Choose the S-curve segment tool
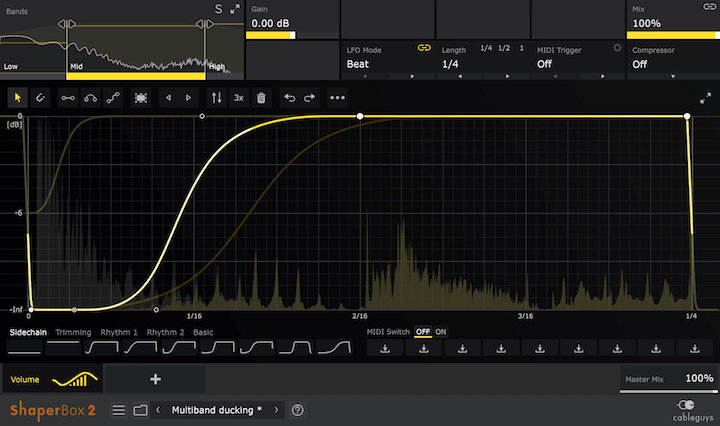 click(113, 98)
